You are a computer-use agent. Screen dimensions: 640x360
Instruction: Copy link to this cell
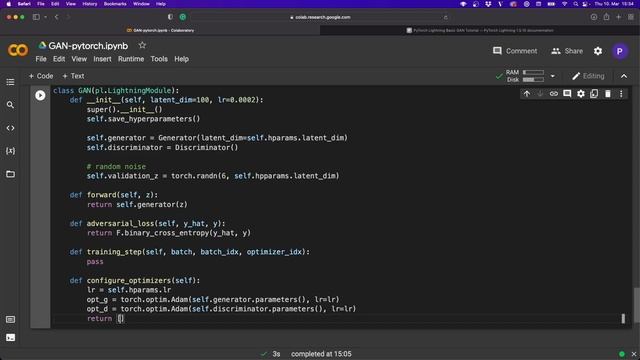coord(553,94)
